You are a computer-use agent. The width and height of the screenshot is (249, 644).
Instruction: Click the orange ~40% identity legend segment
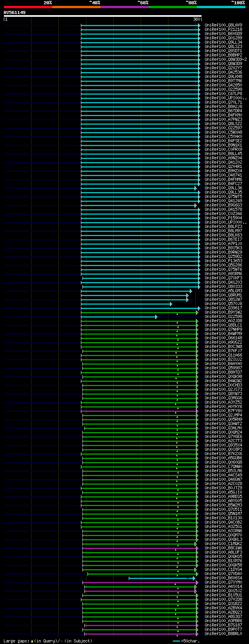point(76,7)
